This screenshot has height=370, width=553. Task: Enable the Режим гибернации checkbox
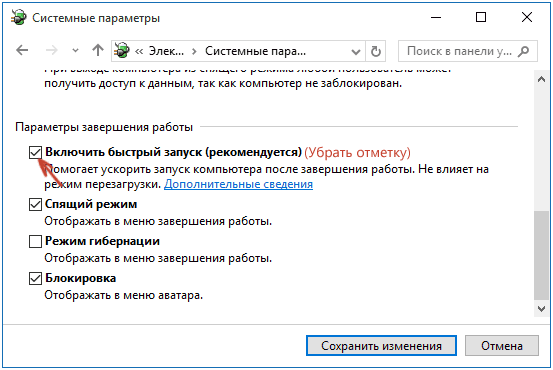pos(35,242)
